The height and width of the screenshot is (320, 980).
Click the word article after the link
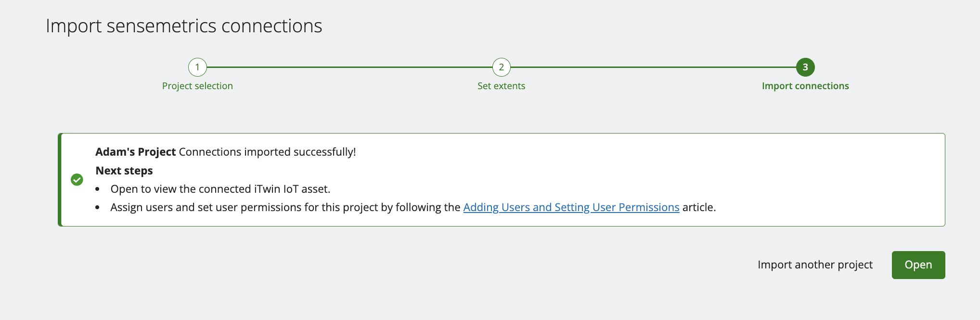coord(698,207)
